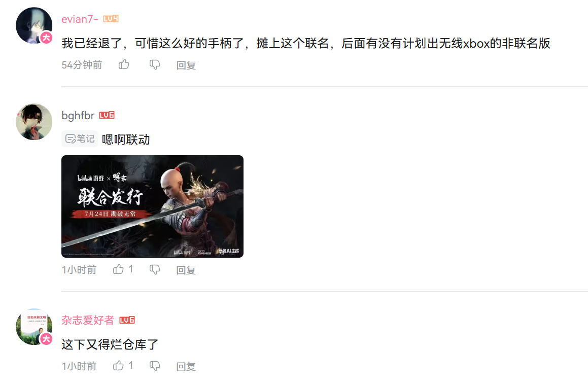Open evian7- user profile via username
The width and height of the screenshot is (588, 385).
[x=80, y=19]
